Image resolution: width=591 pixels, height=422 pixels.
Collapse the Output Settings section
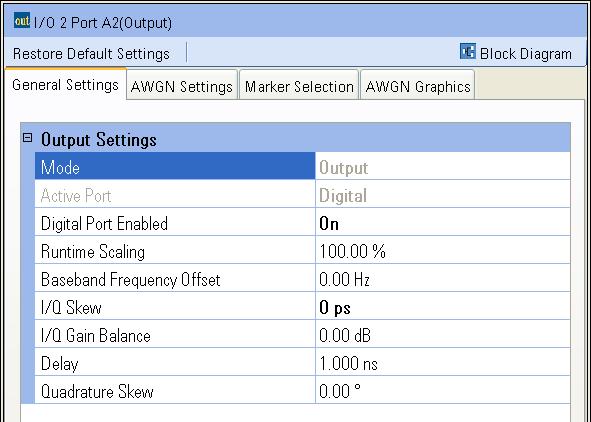[28, 138]
